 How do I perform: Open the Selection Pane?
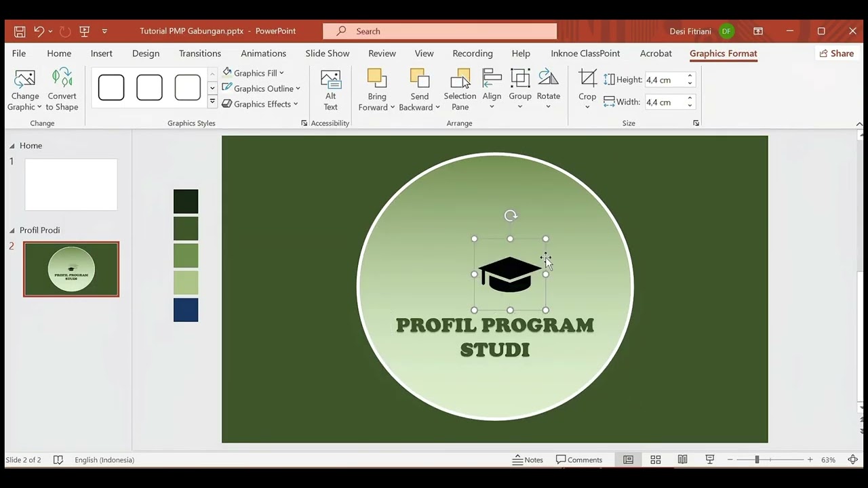460,90
